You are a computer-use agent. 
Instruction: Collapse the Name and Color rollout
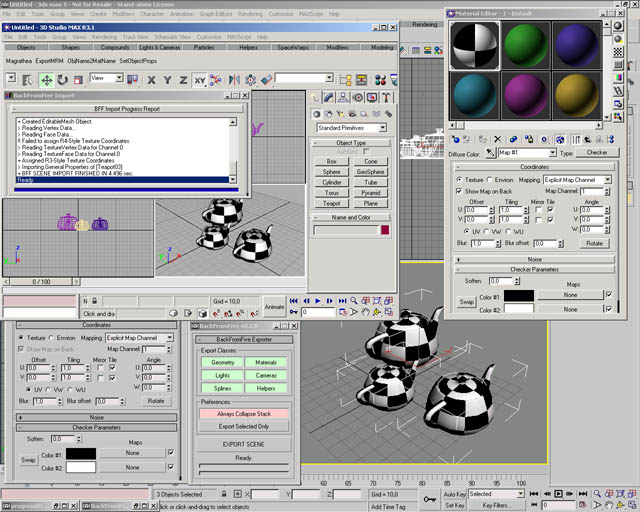click(351, 218)
